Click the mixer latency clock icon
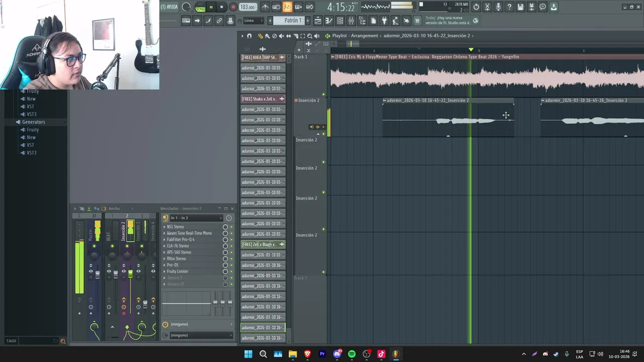Viewport: 644px width, 362px height. (229, 218)
